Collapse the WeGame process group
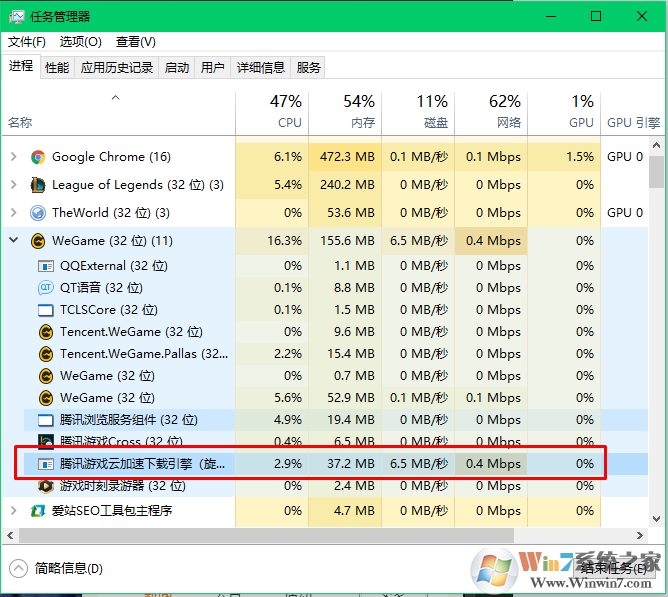The height and width of the screenshot is (597, 668). pyautogui.click(x=14, y=240)
